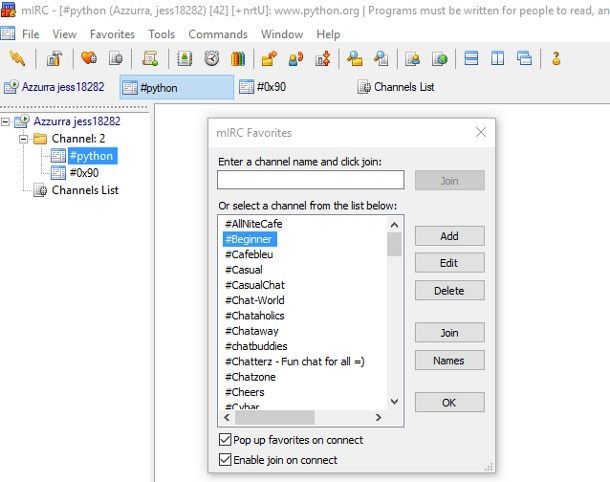Click the Received Files toolbar icon

(354, 59)
